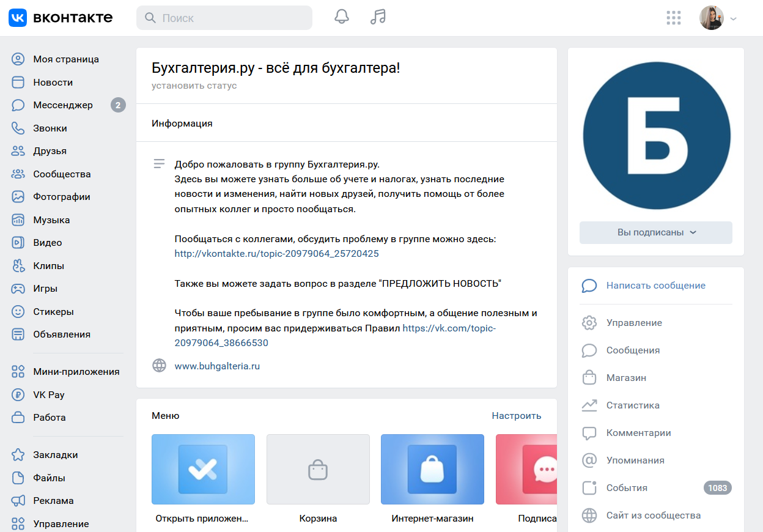Click the Объявления sidebar icon
The image size is (763, 532).
point(18,334)
